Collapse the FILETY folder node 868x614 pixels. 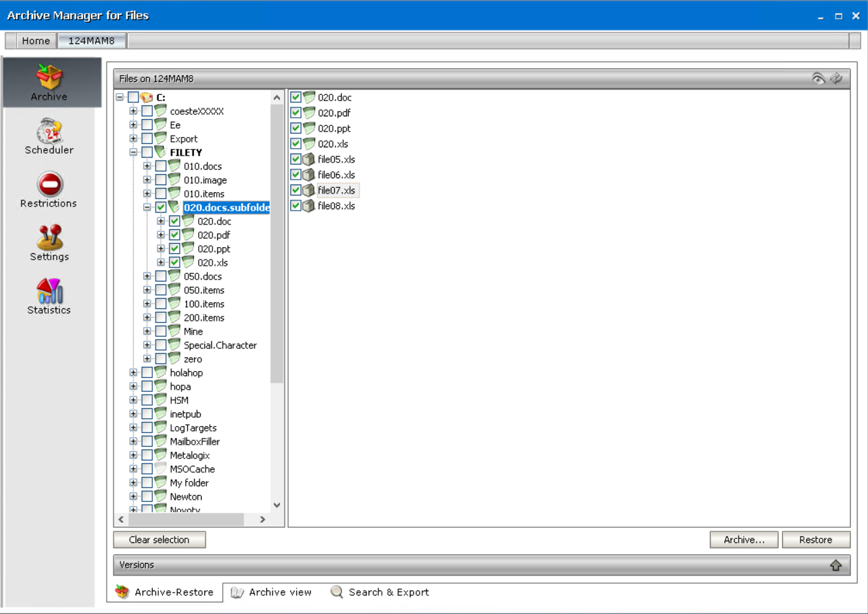pos(133,152)
